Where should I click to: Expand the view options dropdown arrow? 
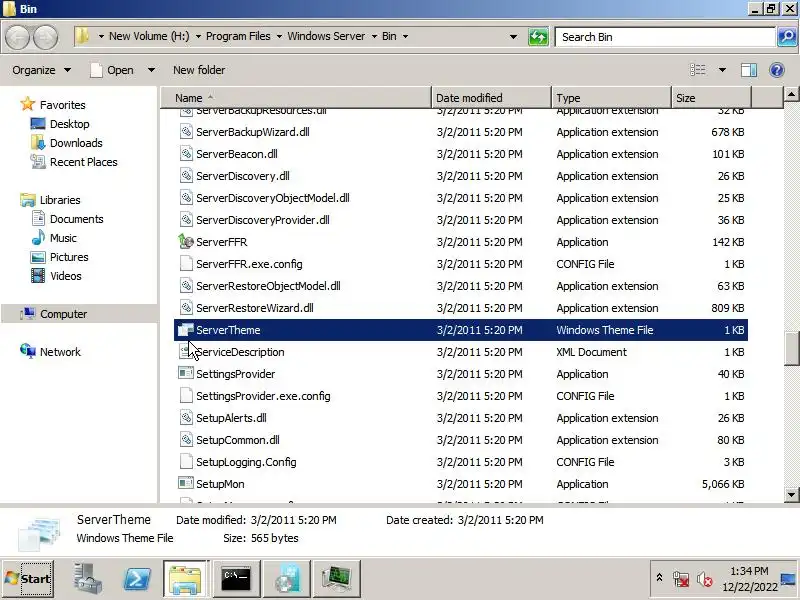tap(722, 70)
